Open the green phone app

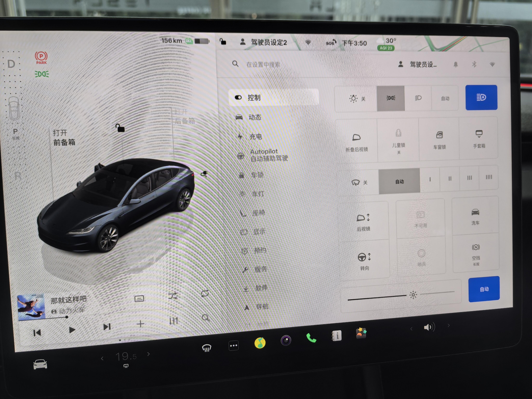pos(311,338)
